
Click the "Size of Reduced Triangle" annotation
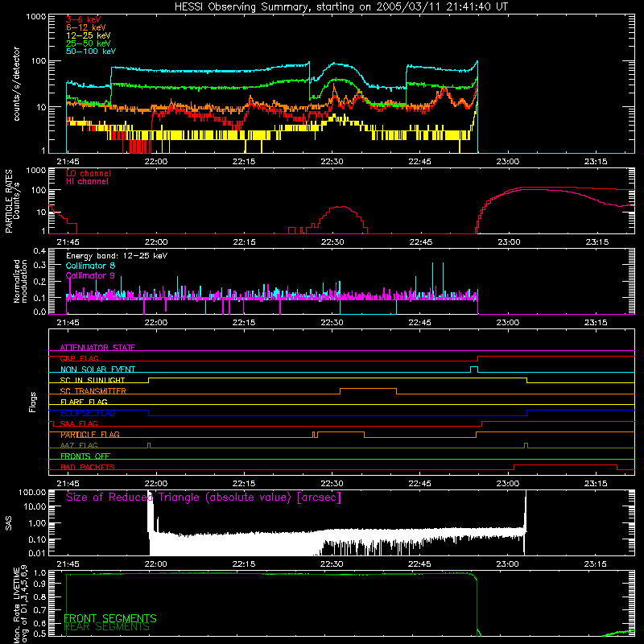(204, 497)
